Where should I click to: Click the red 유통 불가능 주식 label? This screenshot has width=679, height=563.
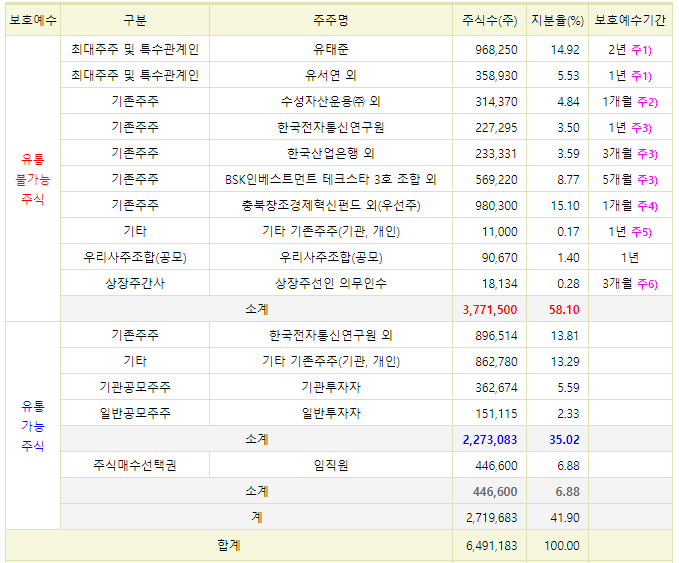point(33,179)
